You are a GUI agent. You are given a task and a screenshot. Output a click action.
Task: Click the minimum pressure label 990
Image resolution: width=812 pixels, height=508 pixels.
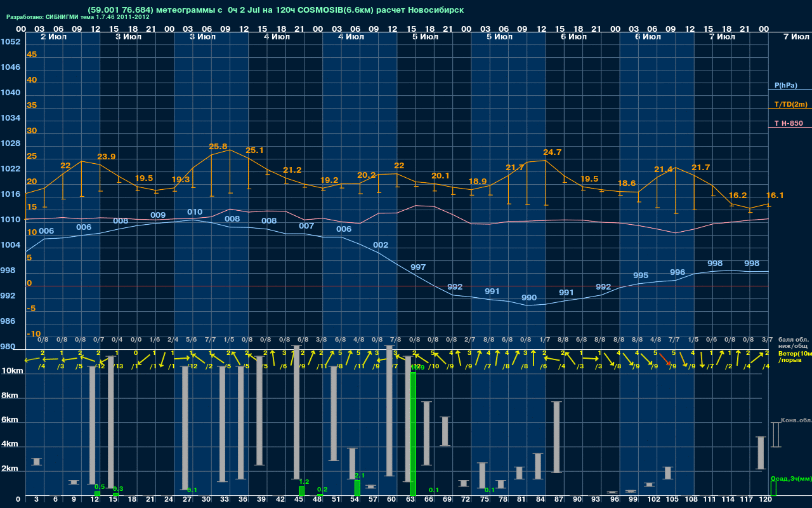[529, 298]
